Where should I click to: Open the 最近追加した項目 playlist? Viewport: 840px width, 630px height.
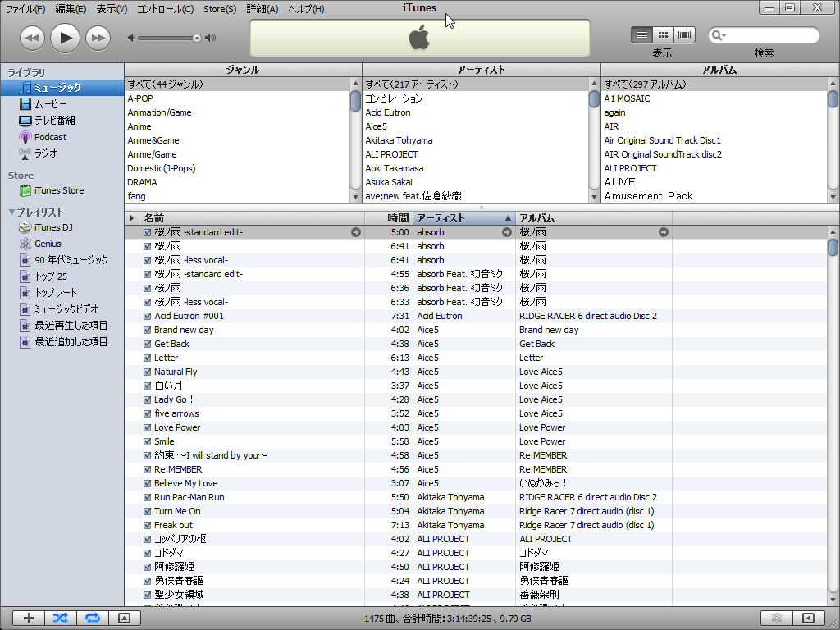pyautogui.click(x=62, y=342)
